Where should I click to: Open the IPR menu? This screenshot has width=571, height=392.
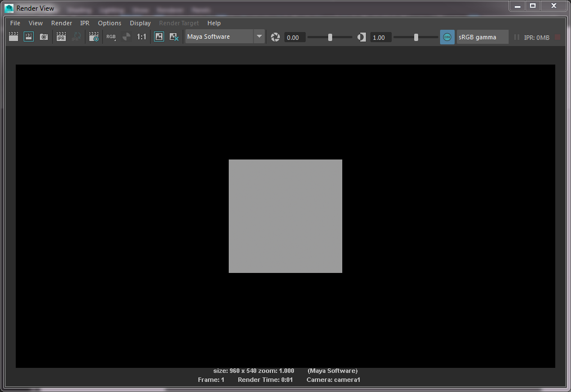click(x=85, y=23)
